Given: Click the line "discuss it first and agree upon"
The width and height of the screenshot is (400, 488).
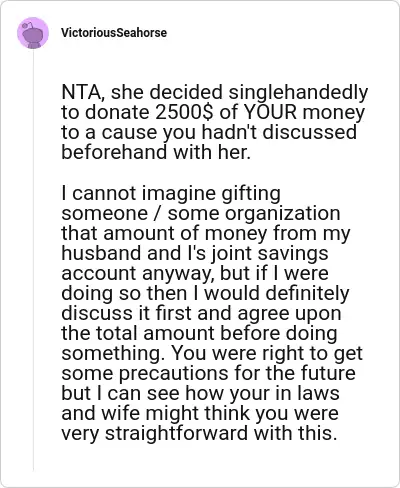Looking at the screenshot, I should point(201,314).
